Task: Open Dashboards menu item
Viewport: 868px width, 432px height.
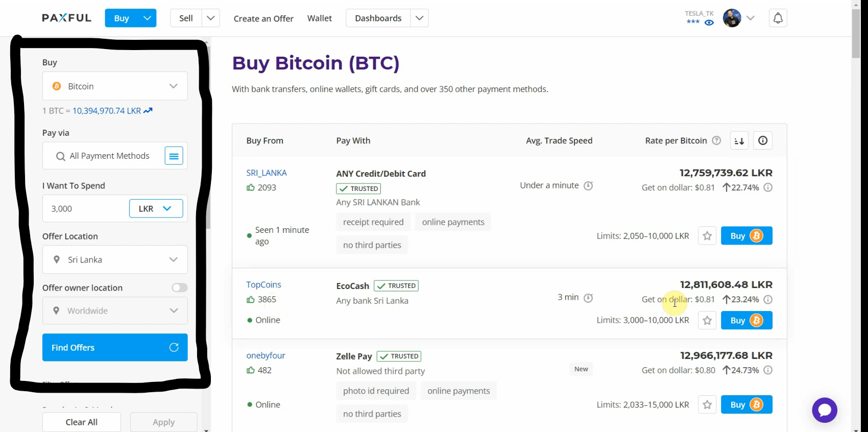Action: tap(378, 18)
